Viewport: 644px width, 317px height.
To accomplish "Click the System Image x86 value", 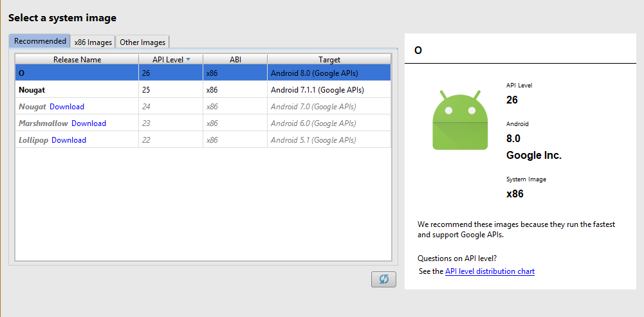I will tap(515, 194).
